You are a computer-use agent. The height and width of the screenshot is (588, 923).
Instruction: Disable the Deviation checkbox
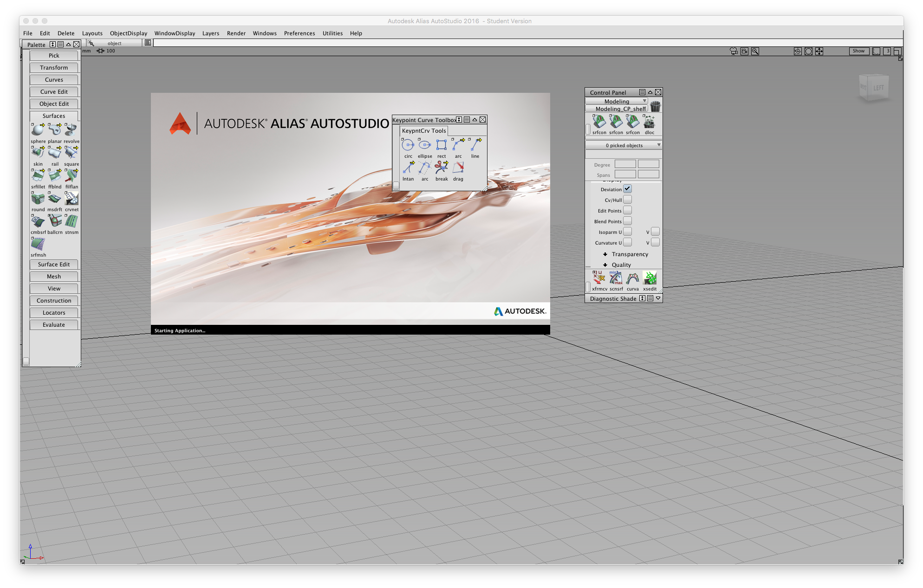point(628,188)
